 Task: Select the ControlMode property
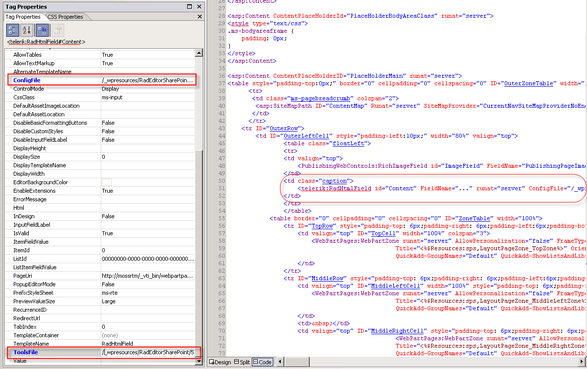(x=28, y=89)
